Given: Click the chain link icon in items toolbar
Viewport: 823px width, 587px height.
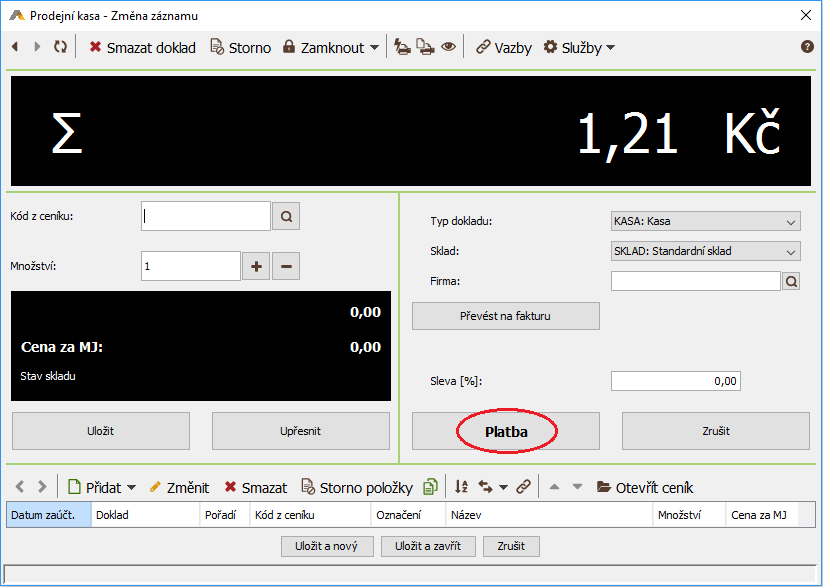Looking at the screenshot, I should [523, 487].
